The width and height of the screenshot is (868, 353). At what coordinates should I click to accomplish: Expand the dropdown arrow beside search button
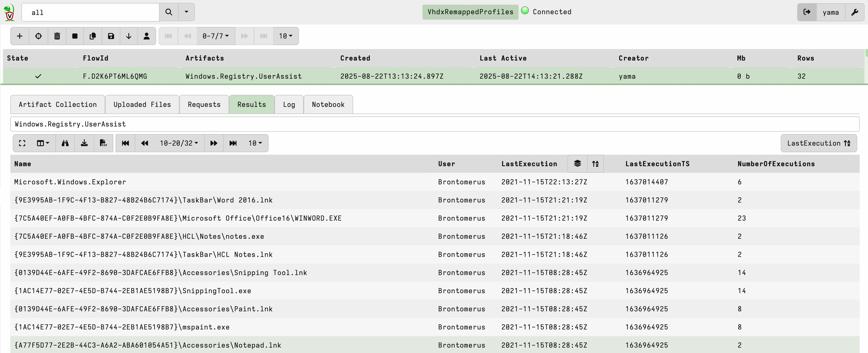[x=186, y=12]
